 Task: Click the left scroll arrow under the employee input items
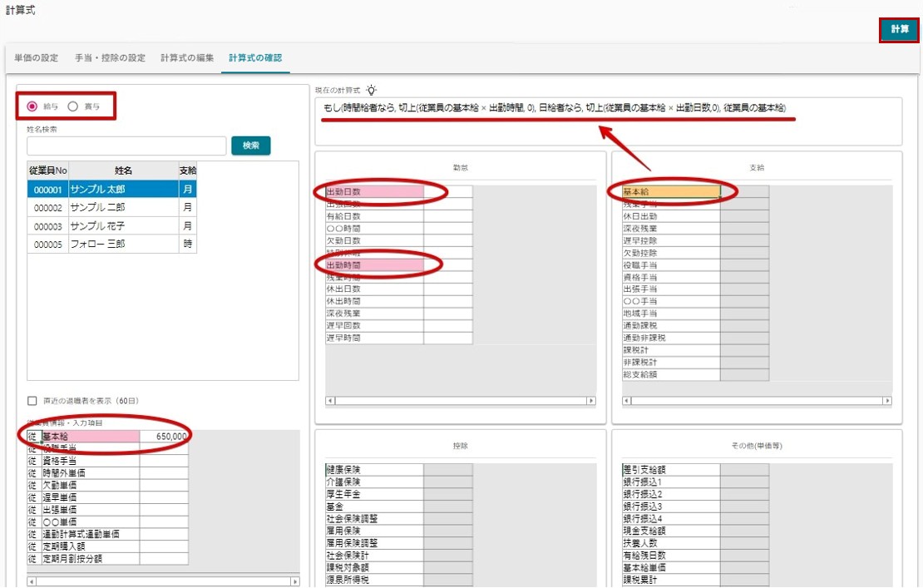click(32, 581)
